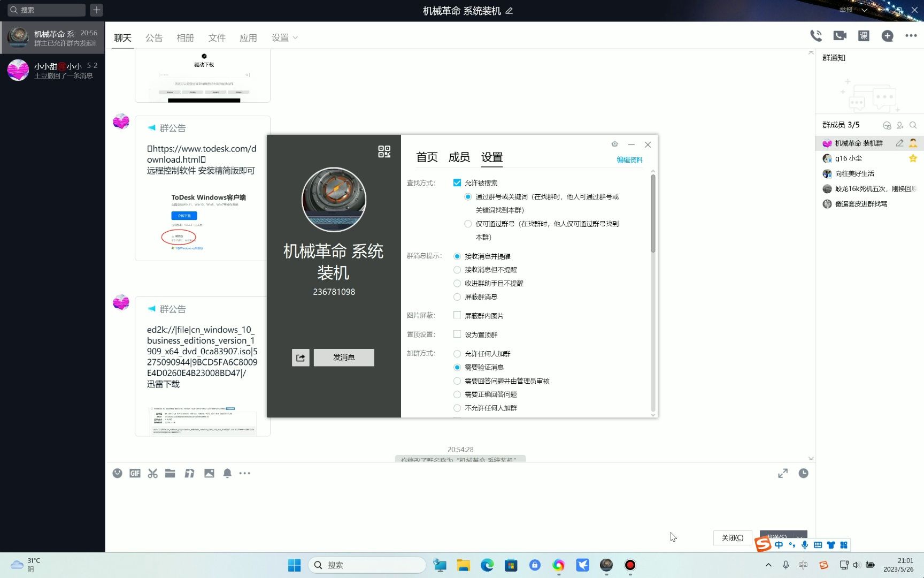Select member g16 小尘 in the member list
This screenshot has width=924, height=578.
pos(869,158)
